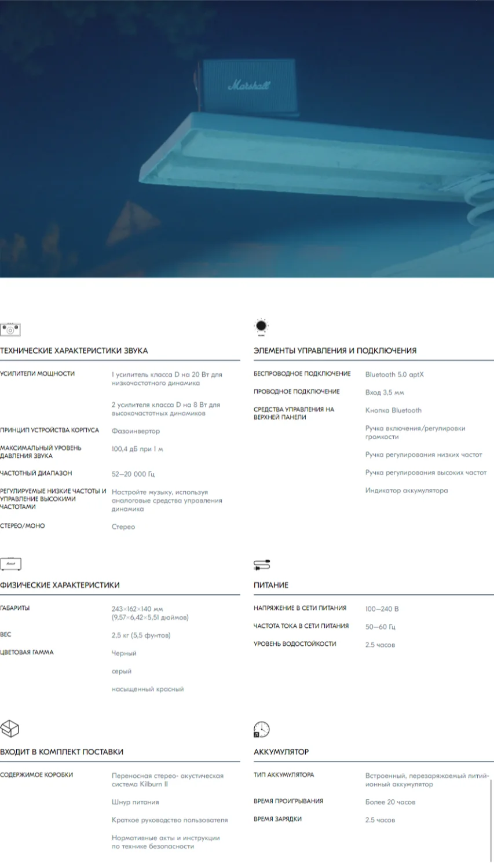Click the volume knob icon above controls section

[x=262, y=327]
